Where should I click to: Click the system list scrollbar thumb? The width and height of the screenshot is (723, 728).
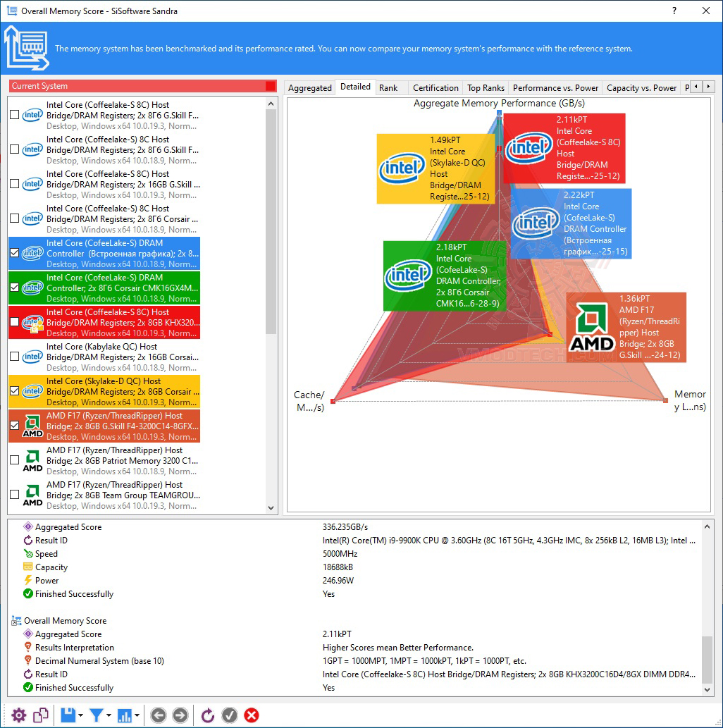[271, 222]
